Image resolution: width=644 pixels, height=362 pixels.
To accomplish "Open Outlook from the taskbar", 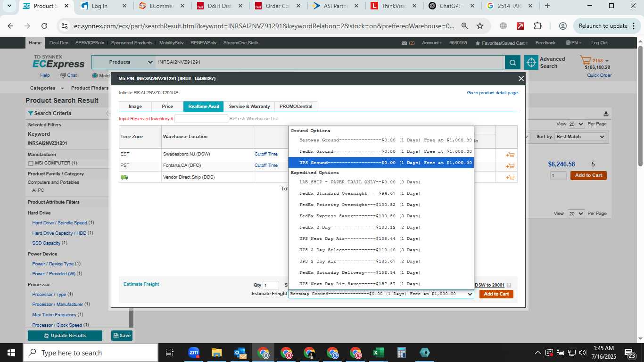I will [x=240, y=353].
